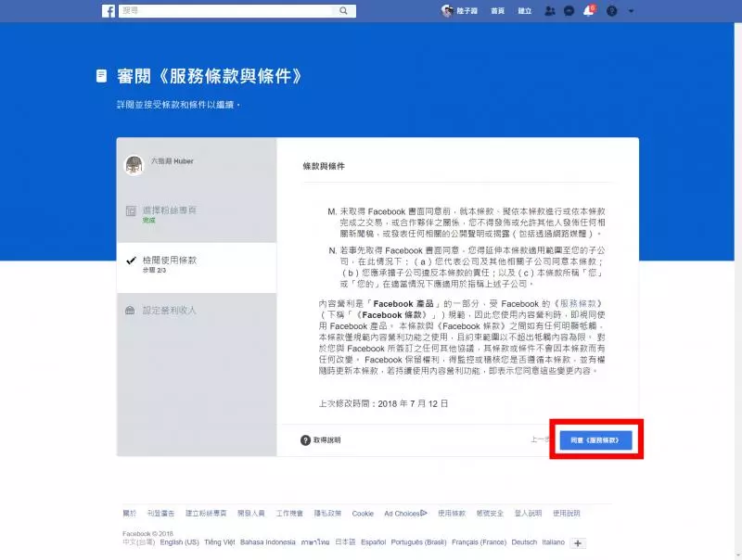Screen dimensions: 742x560
Task: Click the 上次修改時間:2018 年 7 月 12 日 text
Action: pyautogui.click(x=383, y=403)
